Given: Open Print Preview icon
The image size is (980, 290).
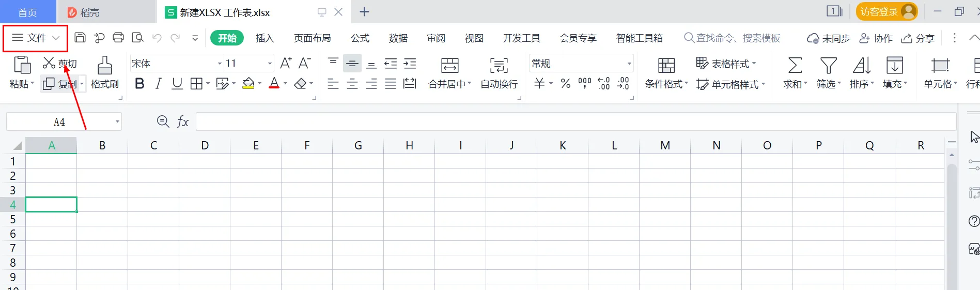Looking at the screenshot, I should [x=137, y=38].
